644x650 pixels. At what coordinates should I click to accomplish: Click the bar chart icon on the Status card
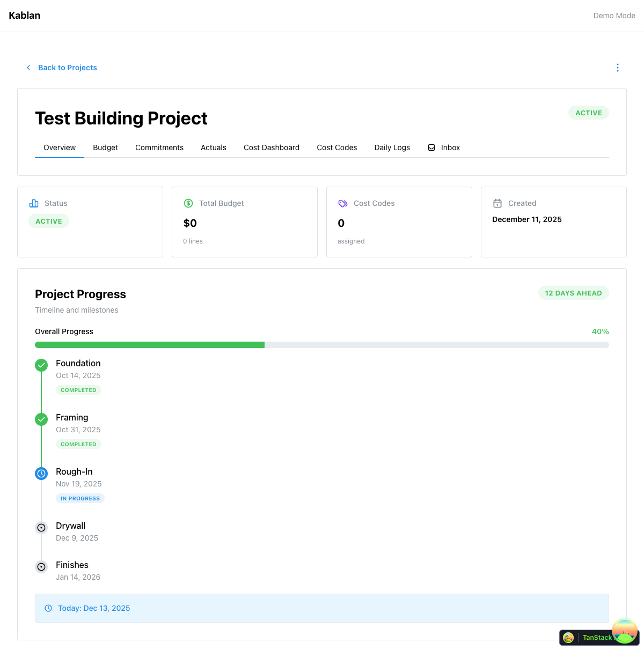pos(33,203)
